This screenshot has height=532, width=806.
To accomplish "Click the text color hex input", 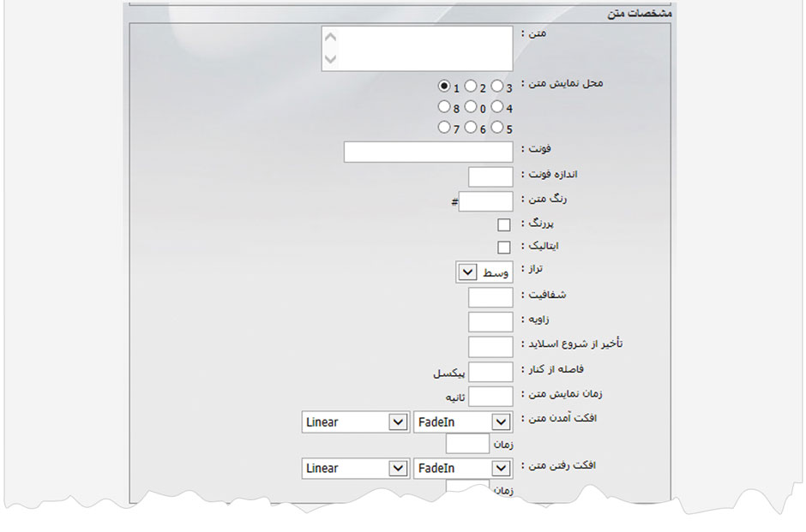I will [486, 201].
